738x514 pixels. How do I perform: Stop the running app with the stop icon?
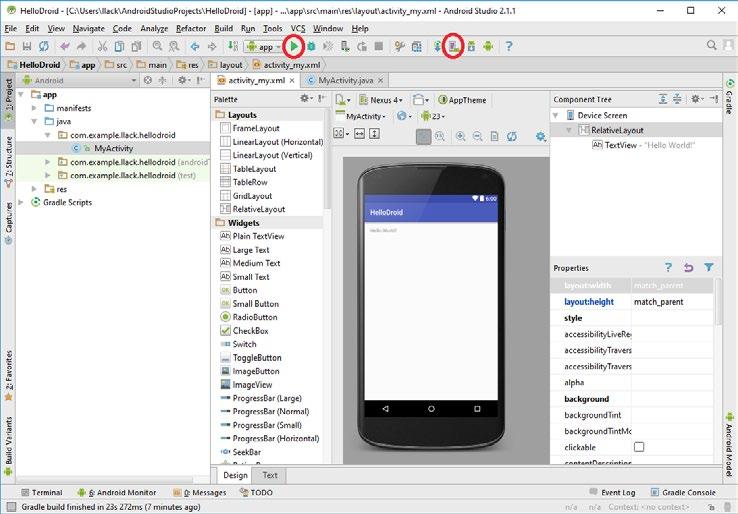click(x=378, y=46)
